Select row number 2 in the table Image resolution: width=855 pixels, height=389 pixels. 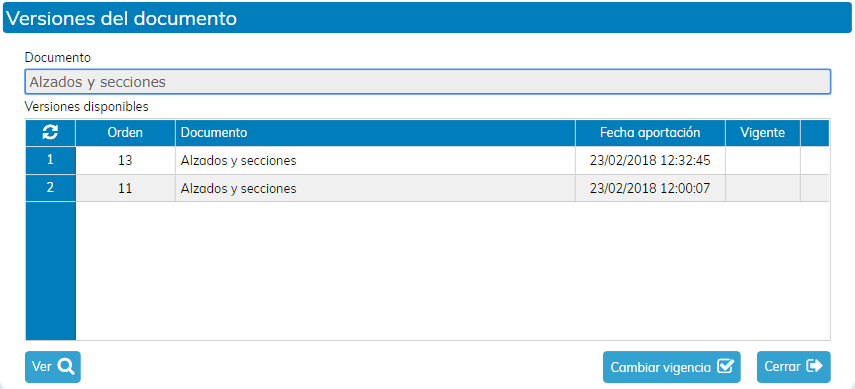point(50,188)
